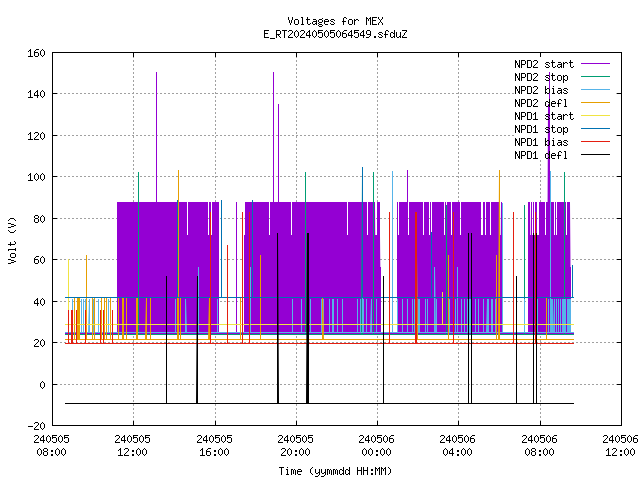Click the y-axis tick value -20

36,426
